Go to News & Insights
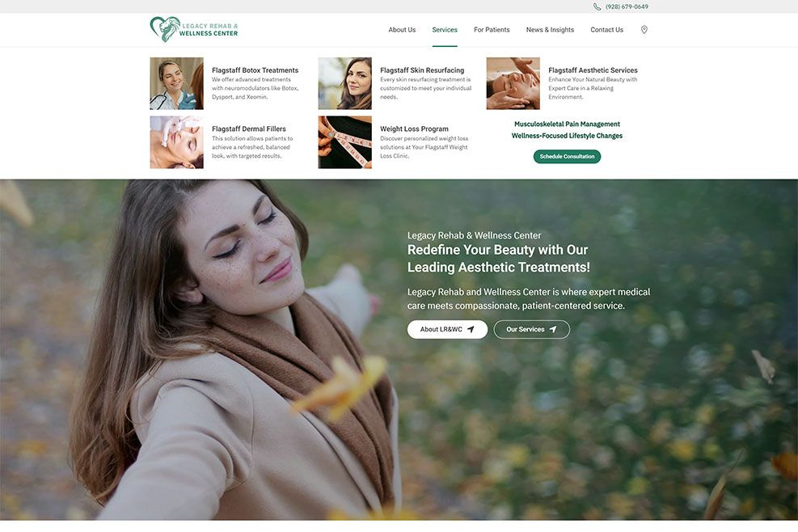The width and height of the screenshot is (798, 532). coord(550,30)
